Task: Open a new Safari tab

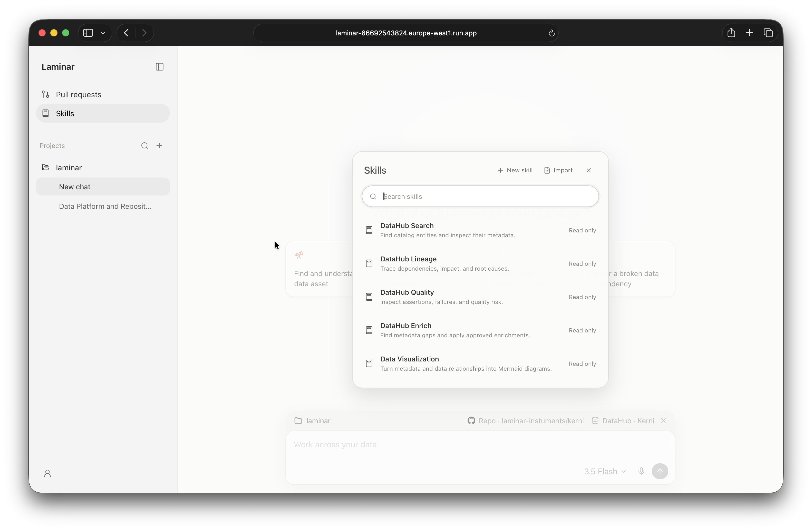Action: pos(750,33)
